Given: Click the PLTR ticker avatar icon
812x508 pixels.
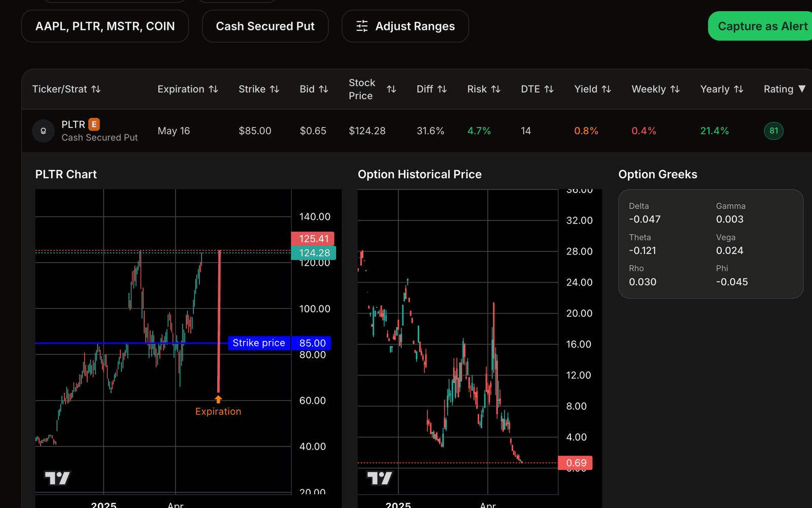Looking at the screenshot, I should 43,131.
